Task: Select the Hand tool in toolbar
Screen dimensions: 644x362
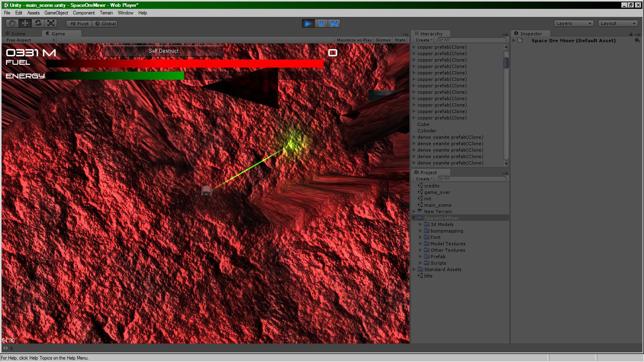Action: point(12,23)
